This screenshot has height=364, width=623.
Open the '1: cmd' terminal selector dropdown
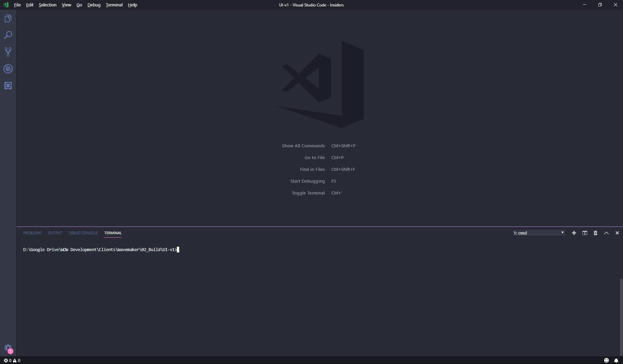tap(538, 233)
